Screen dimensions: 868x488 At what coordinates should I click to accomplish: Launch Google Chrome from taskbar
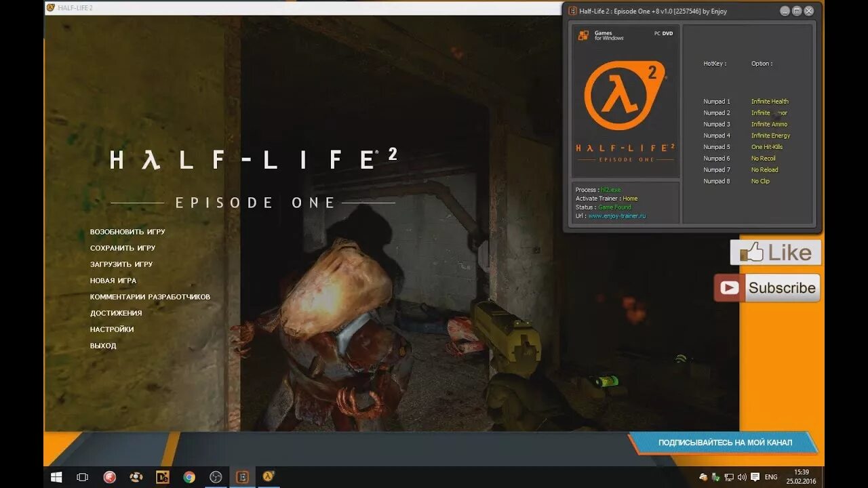(189, 477)
